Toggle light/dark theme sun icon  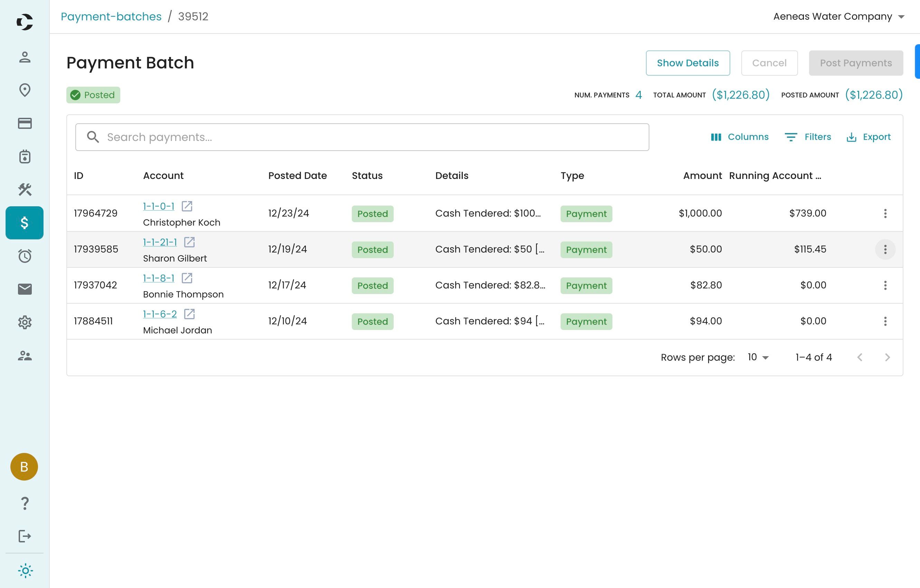(25, 571)
